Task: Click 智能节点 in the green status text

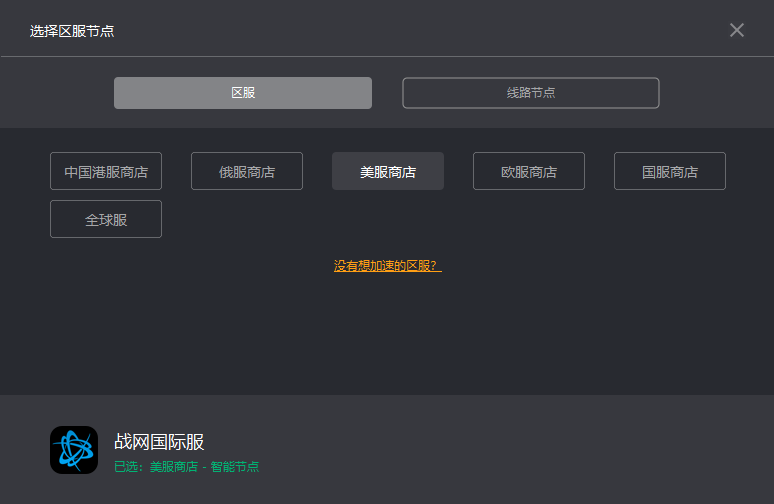Action: pos(235,467)
